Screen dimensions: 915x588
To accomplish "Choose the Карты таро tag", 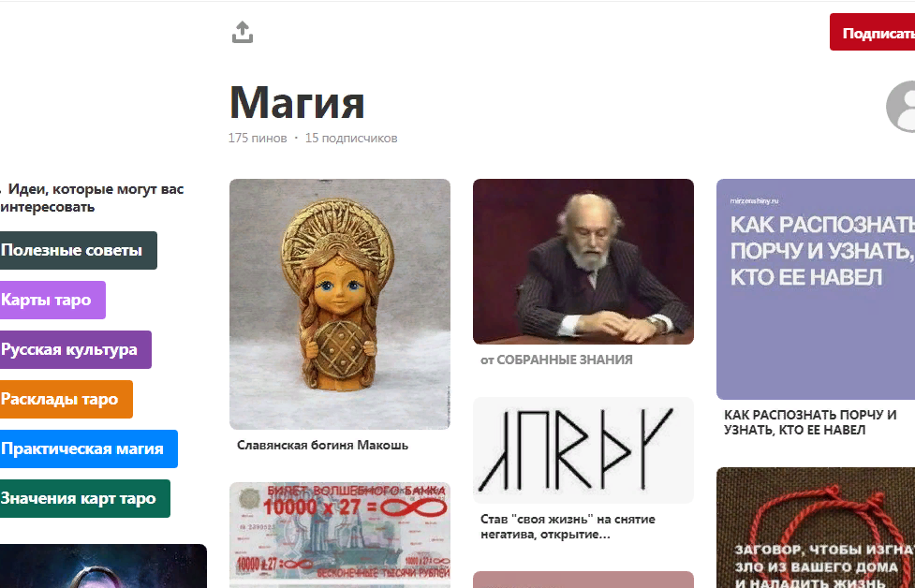I will pyautogui.click(x=52, y=300).
